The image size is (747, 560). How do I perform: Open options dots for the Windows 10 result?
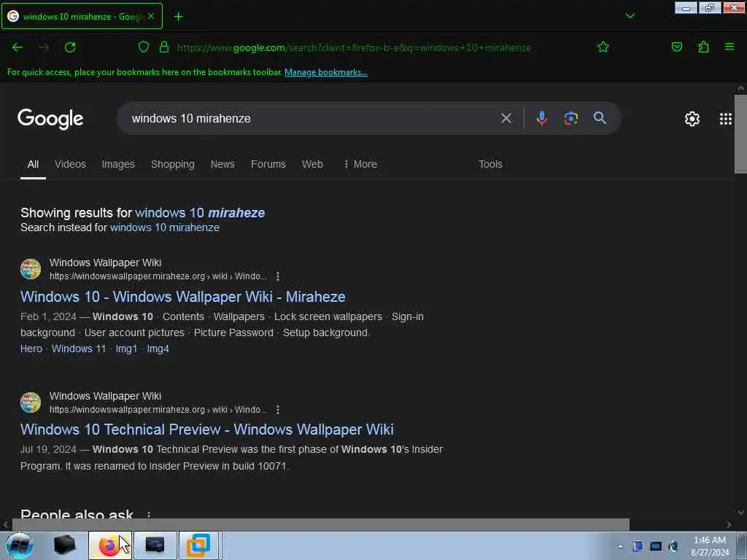[x=278, y=276]
